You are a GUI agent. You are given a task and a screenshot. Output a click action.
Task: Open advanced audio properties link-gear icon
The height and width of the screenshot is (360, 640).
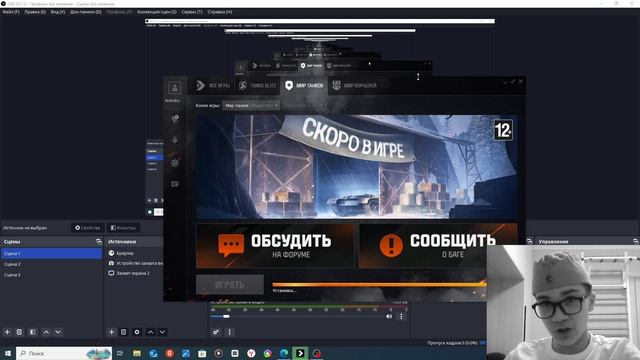[x=216, y=332]
